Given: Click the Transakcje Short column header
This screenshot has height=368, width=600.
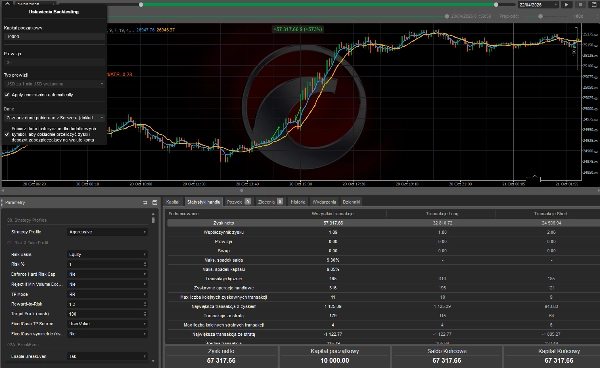Looking at the screenshot, I should (x=551, y=213).
